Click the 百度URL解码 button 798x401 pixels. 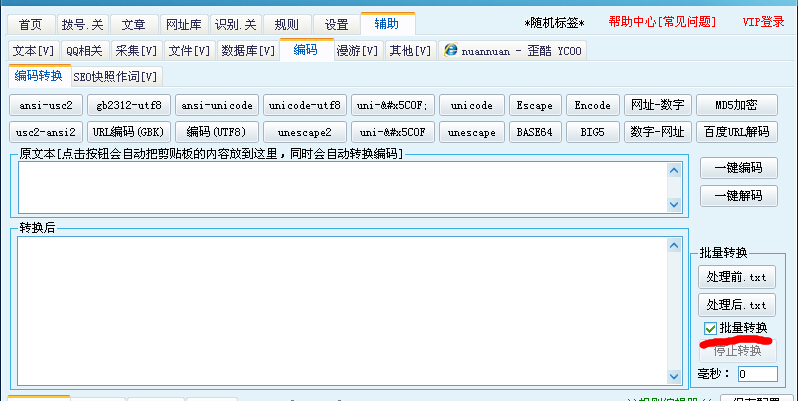point(736,132)
